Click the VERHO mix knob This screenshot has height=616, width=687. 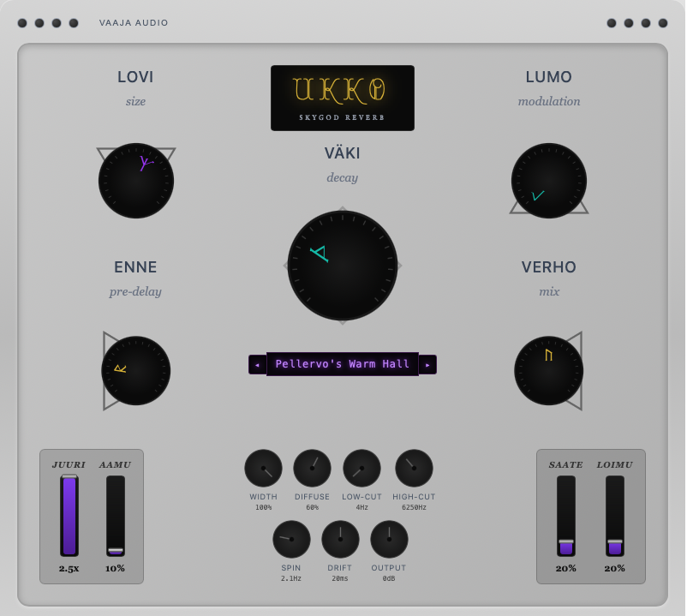pyautogui.click(x=548, y=371)
